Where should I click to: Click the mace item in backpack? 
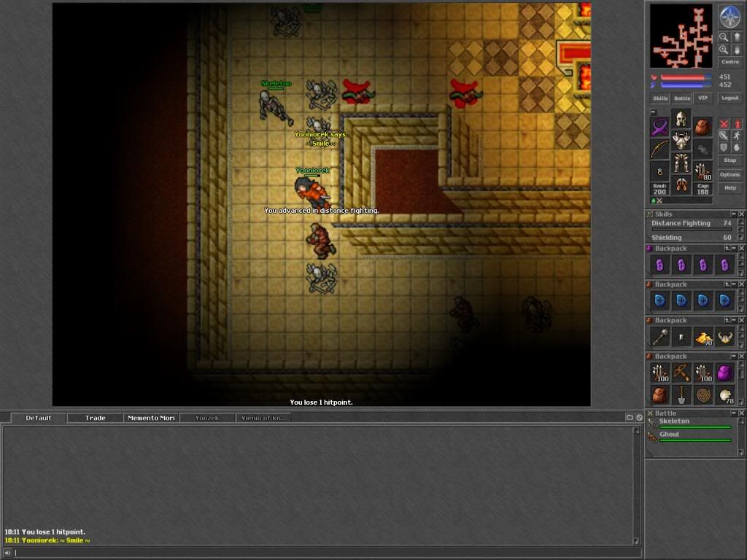660,337
